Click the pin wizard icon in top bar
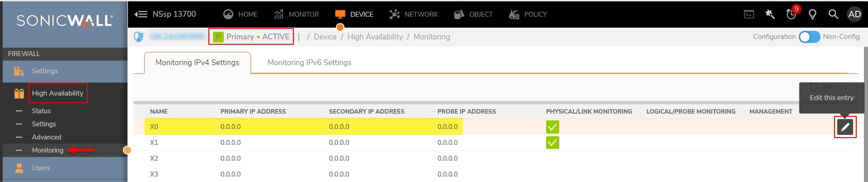The image size is (868, 182). [770, 14]
